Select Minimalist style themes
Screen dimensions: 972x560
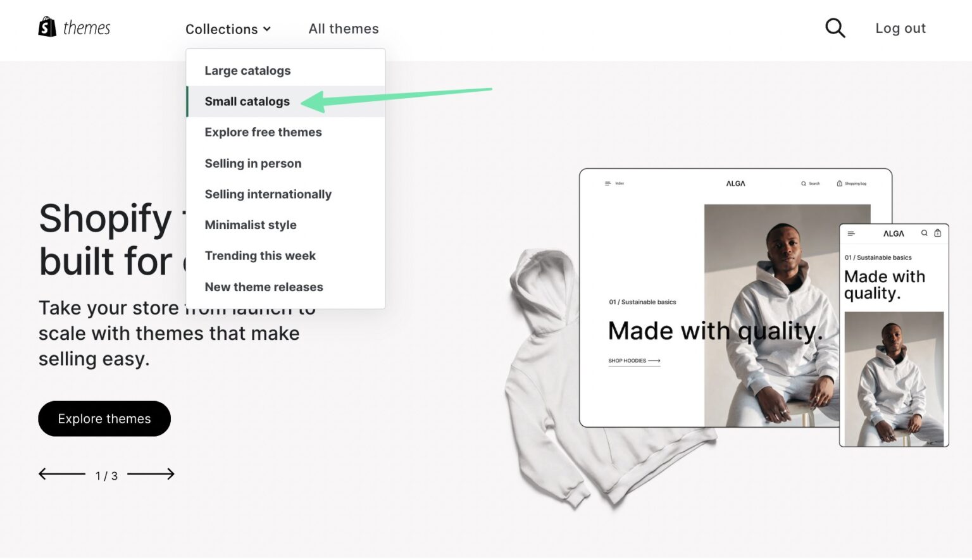250,225
